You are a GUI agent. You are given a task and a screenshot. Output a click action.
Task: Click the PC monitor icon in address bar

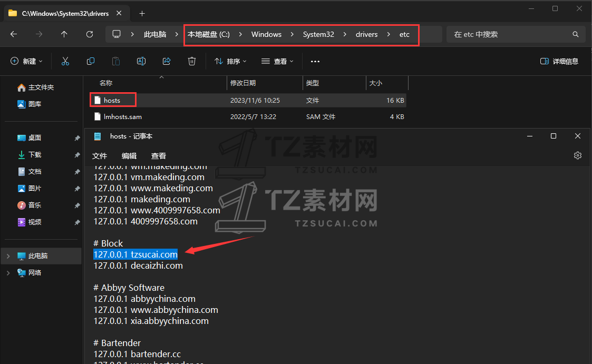117,34
